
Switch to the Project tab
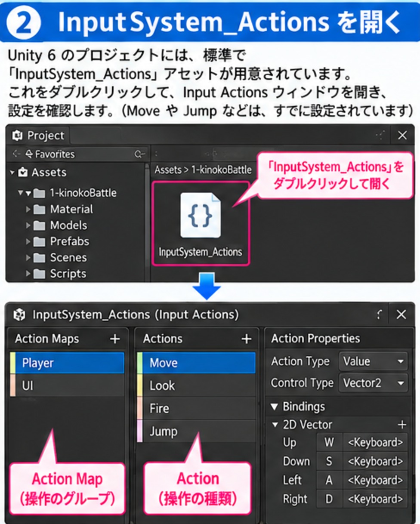pos(38,136)
